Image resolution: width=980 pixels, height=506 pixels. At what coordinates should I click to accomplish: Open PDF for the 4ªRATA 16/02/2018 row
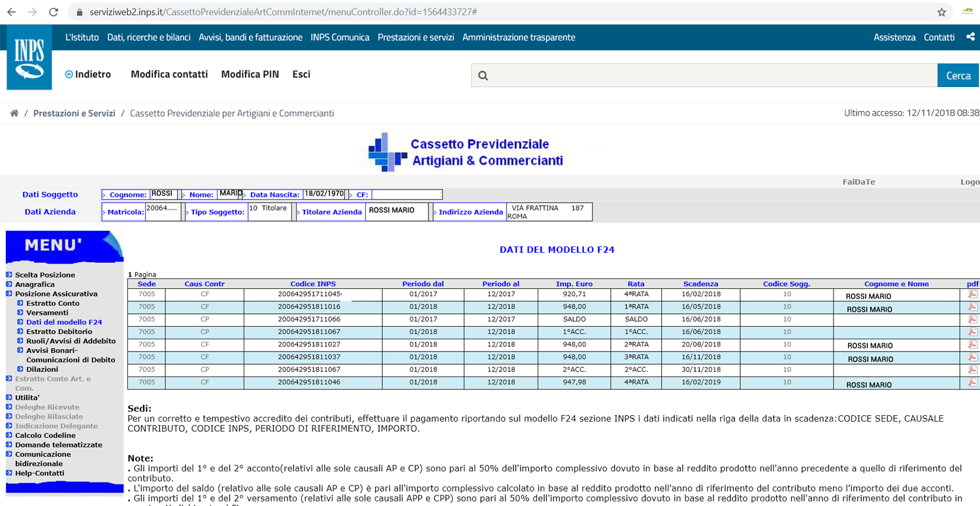point(972,294)
